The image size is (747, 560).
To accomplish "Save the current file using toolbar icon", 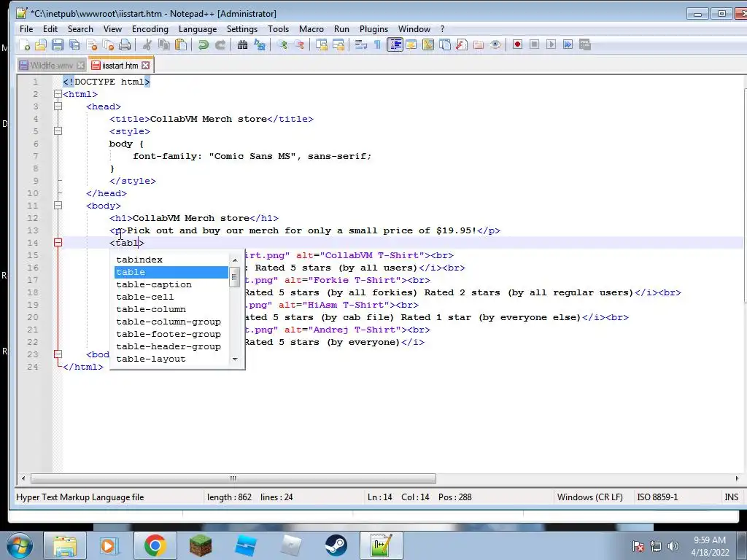I will [58, 44].
